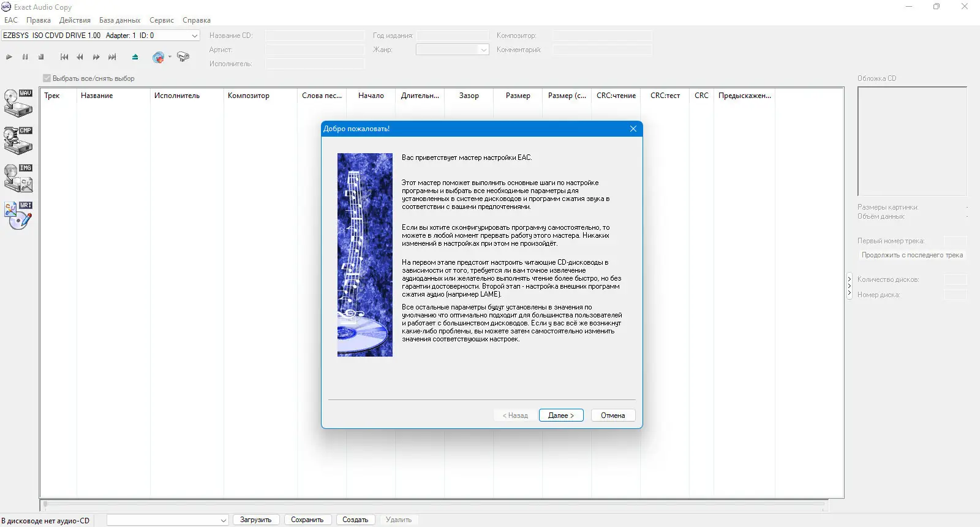
Task: Open the Действия menu
Action: pyautogui.click(x=75, y=20)
